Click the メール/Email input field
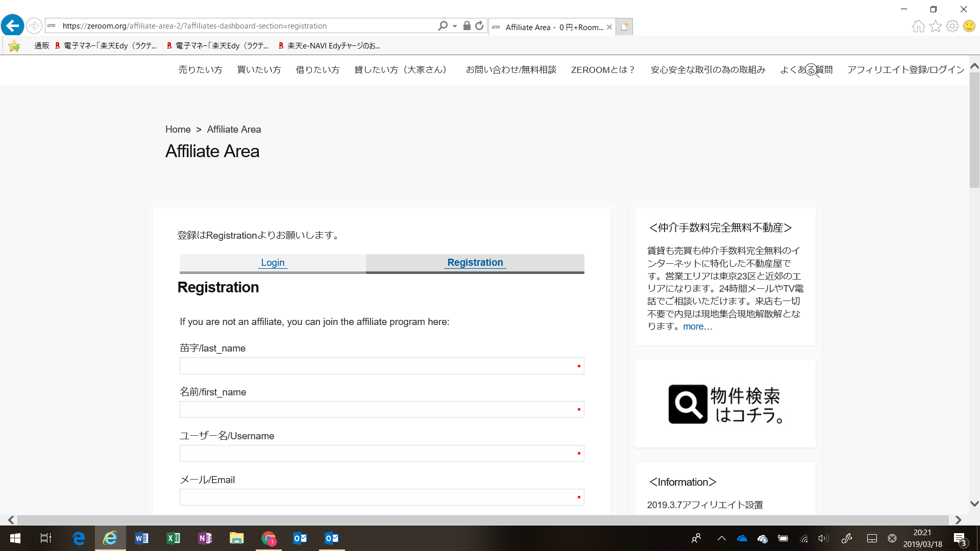 tap(382, 497)
